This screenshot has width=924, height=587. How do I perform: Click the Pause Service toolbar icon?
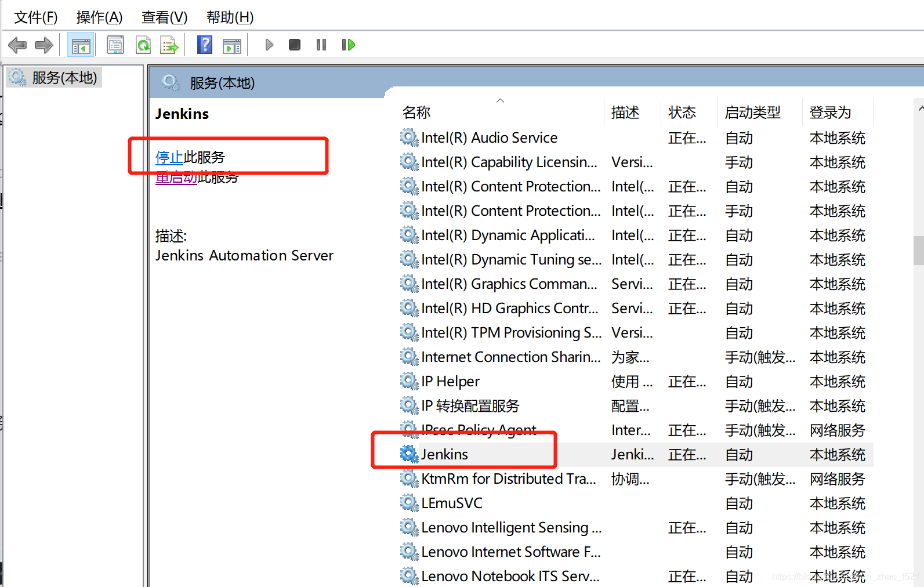321,45
